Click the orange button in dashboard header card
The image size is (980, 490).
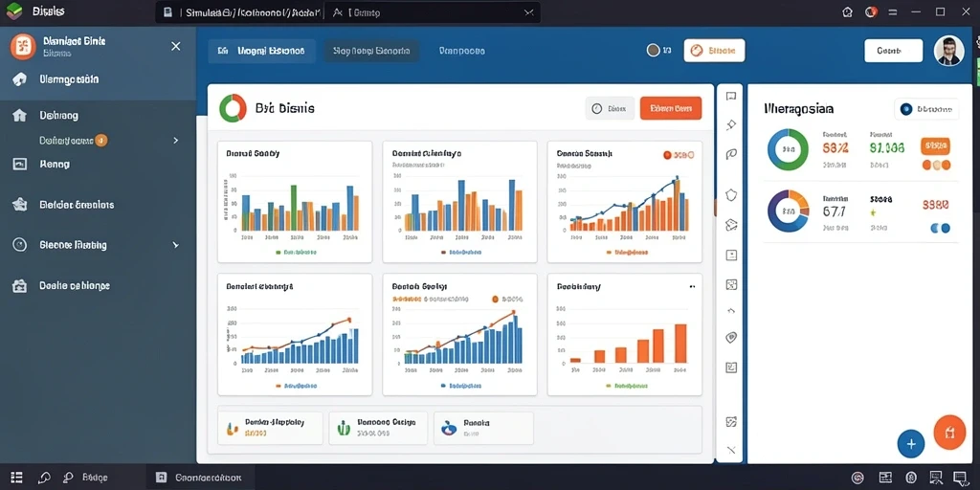[x=671, y=108]
